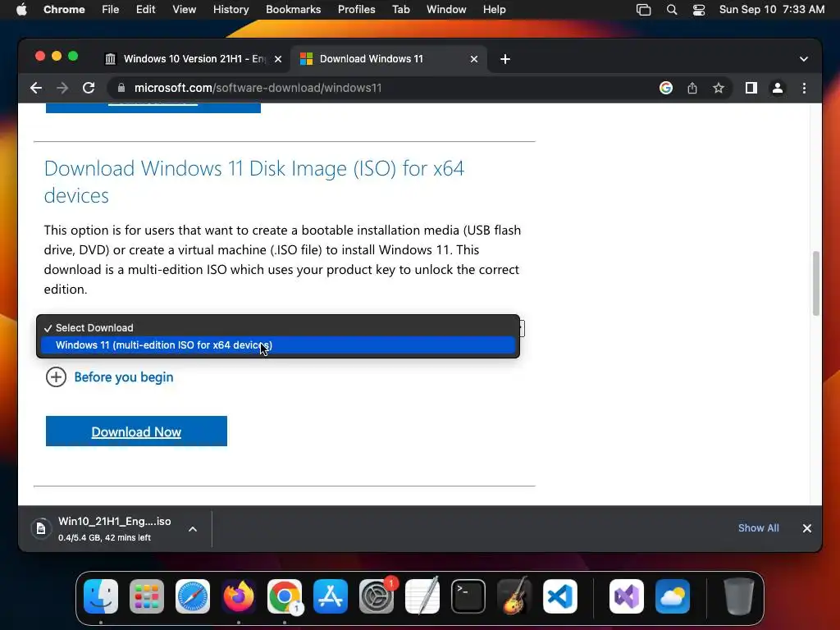Open Spotlight search
The image size is (840, 630).
(672, 10)
